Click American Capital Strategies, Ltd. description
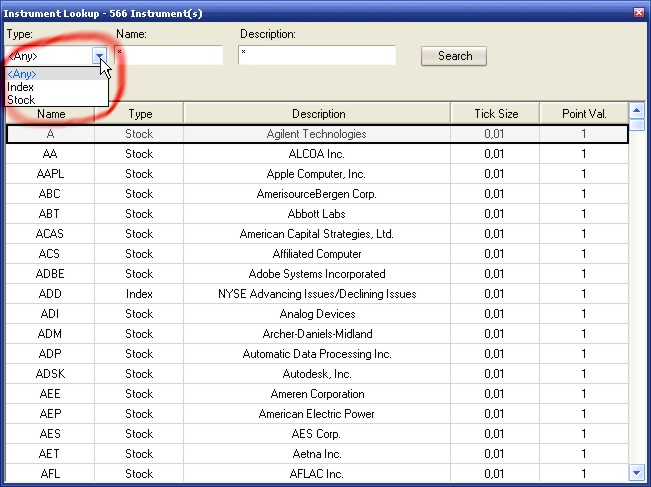 point(317,234)
